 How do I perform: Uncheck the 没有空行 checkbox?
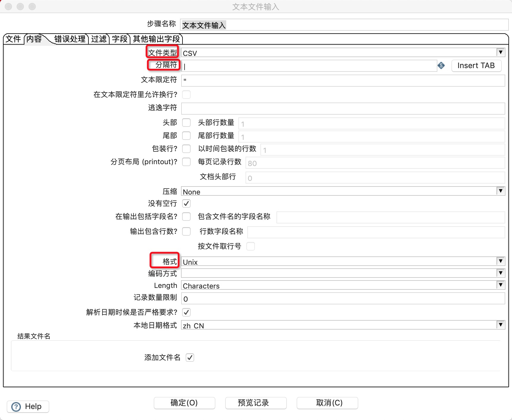186,203
